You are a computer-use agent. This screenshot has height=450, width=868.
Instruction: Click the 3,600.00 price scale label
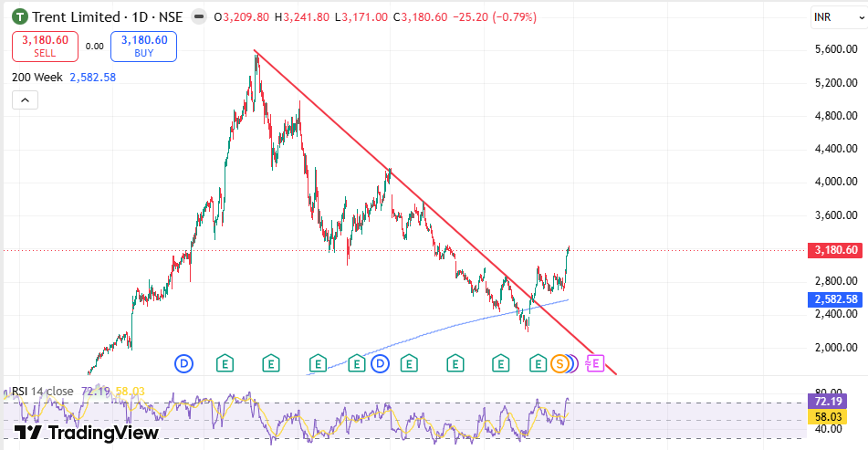tap(836, 215)
